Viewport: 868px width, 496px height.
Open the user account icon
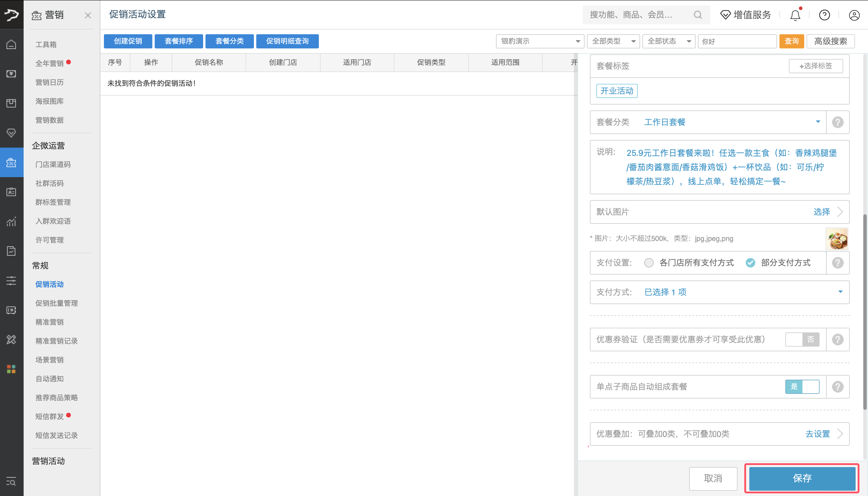(x=854, y=15)
